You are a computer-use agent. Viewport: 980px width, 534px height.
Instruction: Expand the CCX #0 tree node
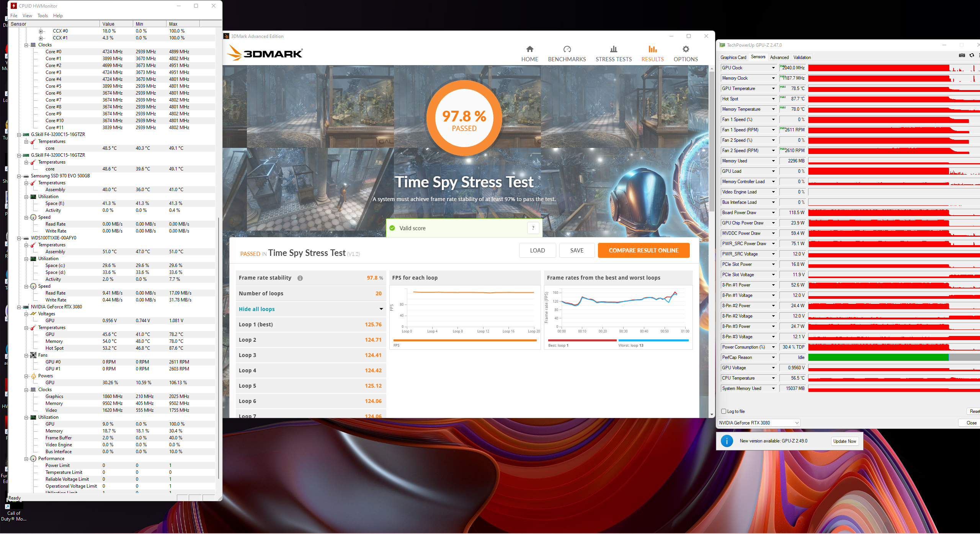[x=41, y=31]
